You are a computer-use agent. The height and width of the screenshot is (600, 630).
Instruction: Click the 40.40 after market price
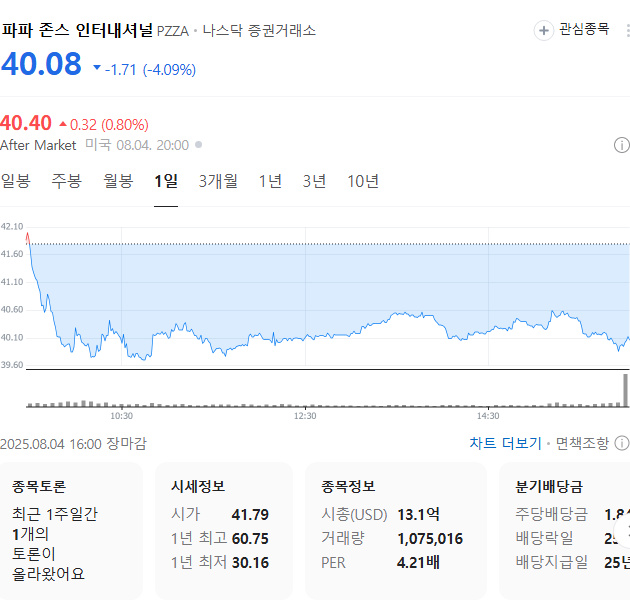click(26, 123)
